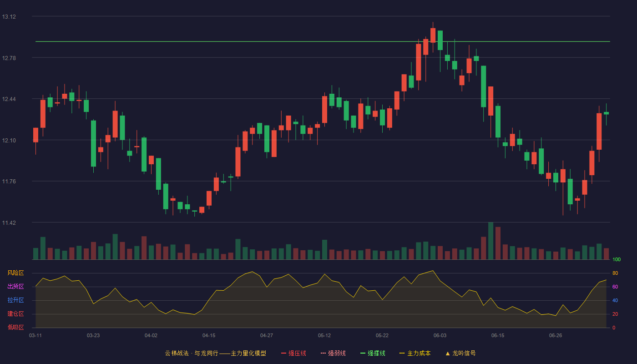Screen dimensions: 637x364
Task: Click the 04-27 date label
Action: point(267,335)
